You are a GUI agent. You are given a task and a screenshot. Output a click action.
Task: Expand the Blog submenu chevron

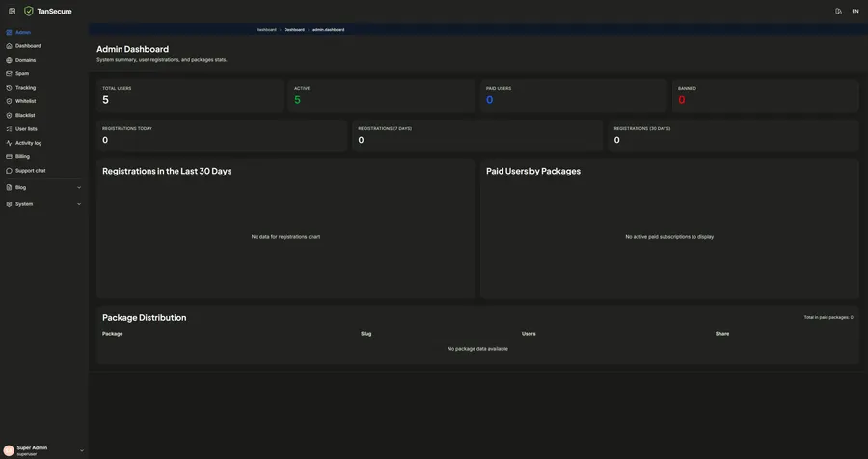coord(79,188)
